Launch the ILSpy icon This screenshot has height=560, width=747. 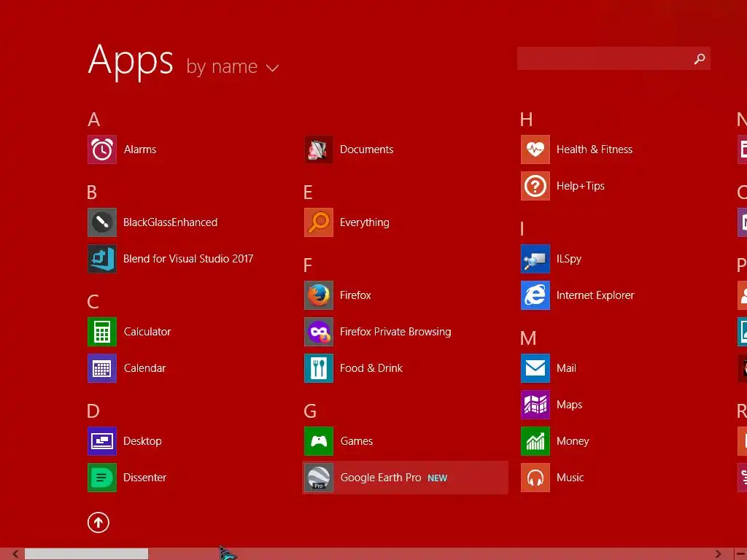535,259
